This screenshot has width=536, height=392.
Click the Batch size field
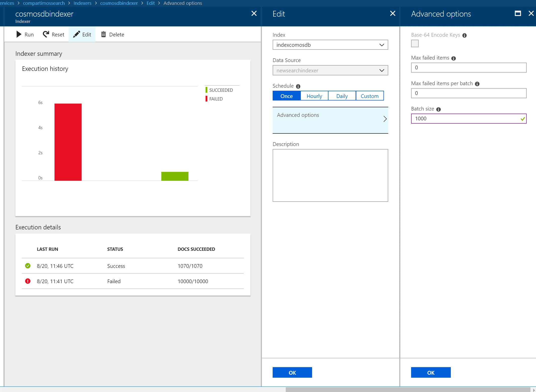[469, 119]
